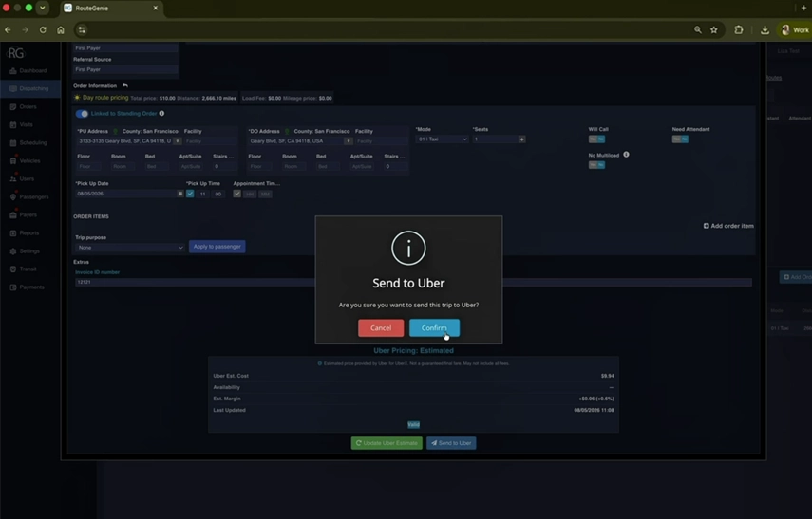Open the Mode dropdown
This screenshot has height=519, width=812.
[442, 139]
